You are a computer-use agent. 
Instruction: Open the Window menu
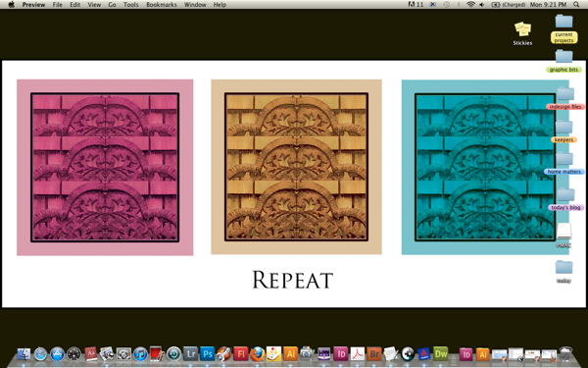[195, 5]
